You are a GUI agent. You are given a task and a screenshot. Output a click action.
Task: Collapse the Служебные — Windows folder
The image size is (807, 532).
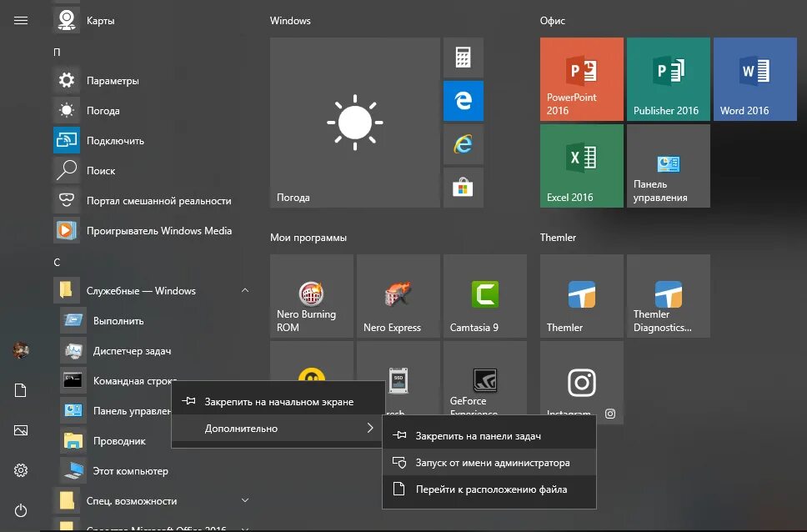[245, 290]
